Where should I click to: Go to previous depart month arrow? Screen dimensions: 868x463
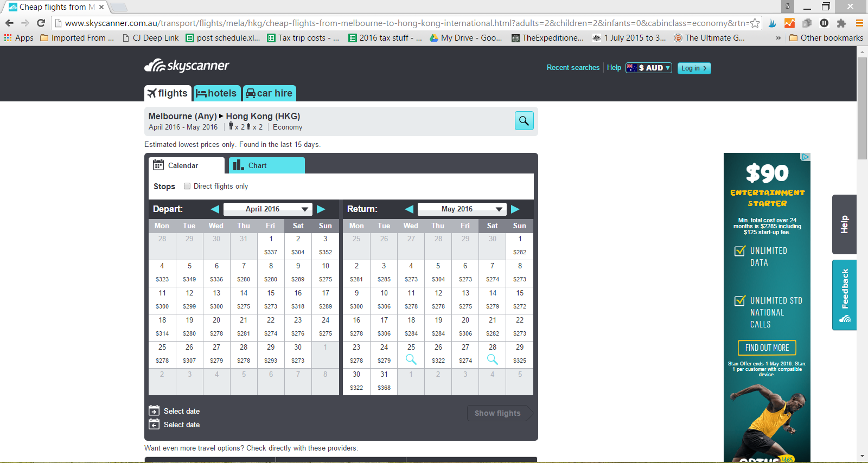(215, 209)
